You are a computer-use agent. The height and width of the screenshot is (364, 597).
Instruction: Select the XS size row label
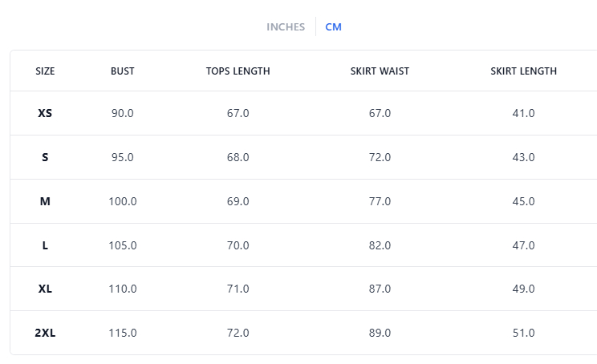[45, 114]
